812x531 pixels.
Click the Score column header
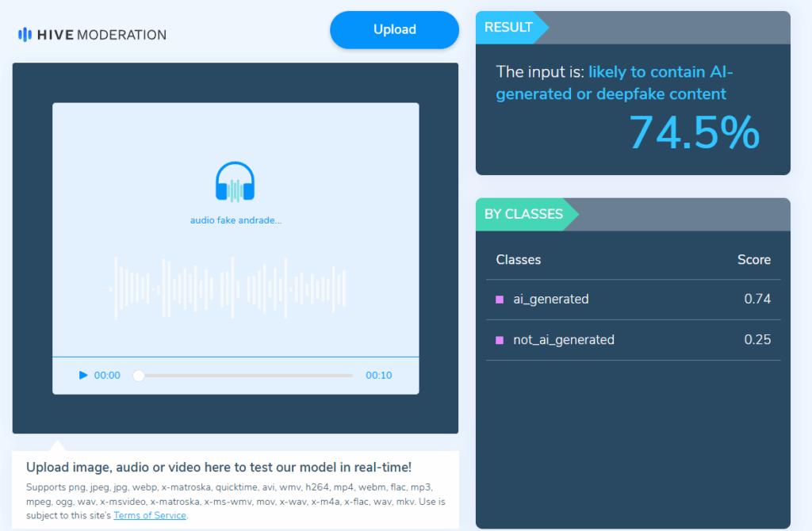(x=753, y=260)
